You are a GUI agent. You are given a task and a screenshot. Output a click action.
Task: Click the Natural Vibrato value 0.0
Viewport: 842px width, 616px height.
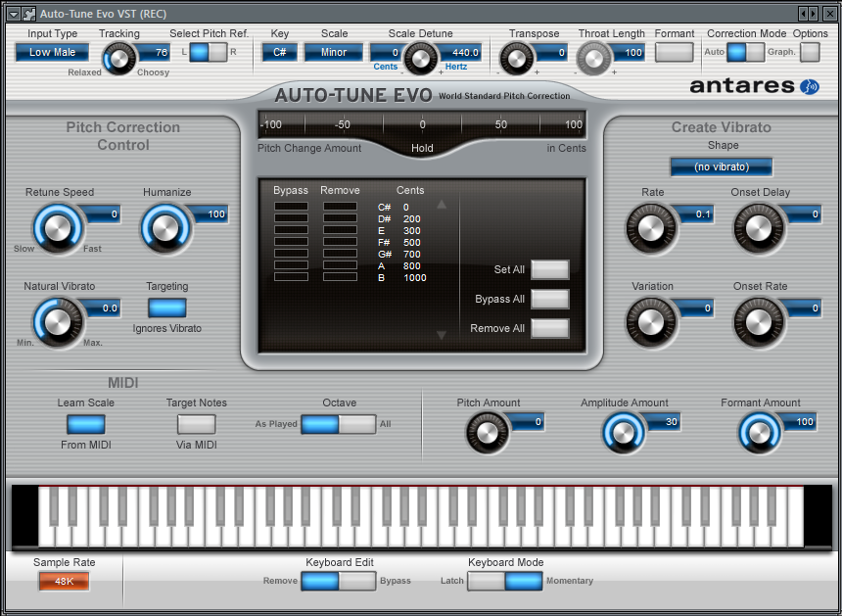103,308
